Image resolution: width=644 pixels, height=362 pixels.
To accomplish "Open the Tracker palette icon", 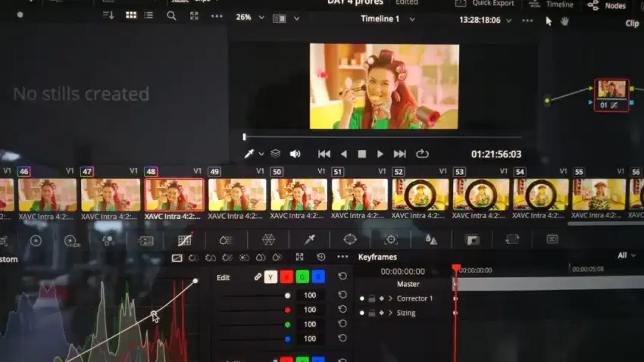I will pyautogui.click(x=391, y=239).
